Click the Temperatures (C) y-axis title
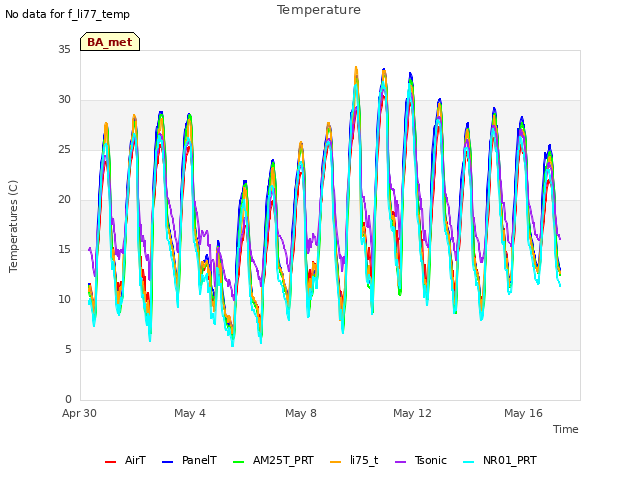Screen dimensions: 640x480 click(x=13, y=226)
